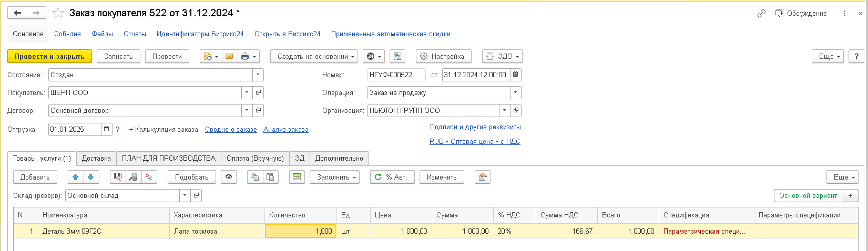Open calendar picker for Отгрузка date

tap(107, 129)
